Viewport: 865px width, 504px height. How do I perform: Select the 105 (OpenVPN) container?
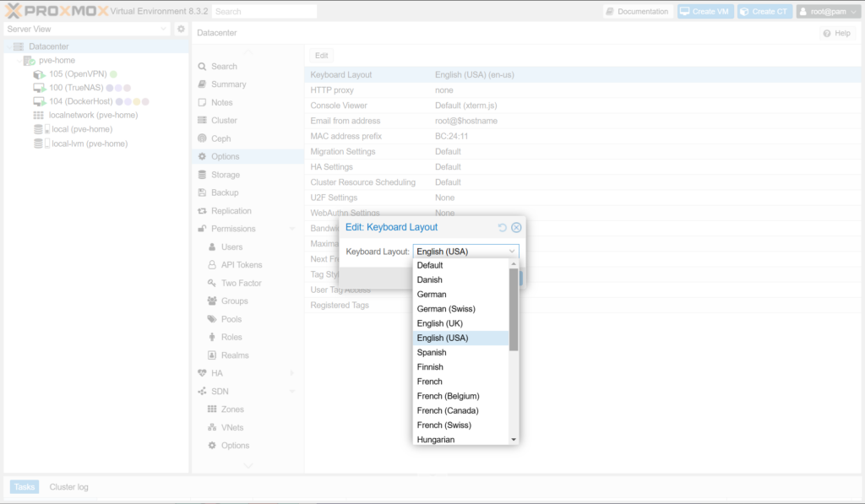click(x=76, y=74)
